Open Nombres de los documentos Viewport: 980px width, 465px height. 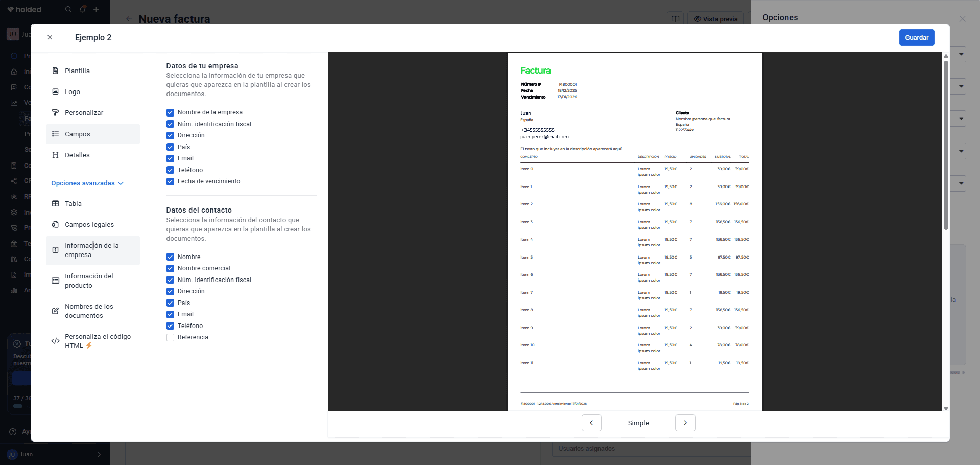[93, 311]
